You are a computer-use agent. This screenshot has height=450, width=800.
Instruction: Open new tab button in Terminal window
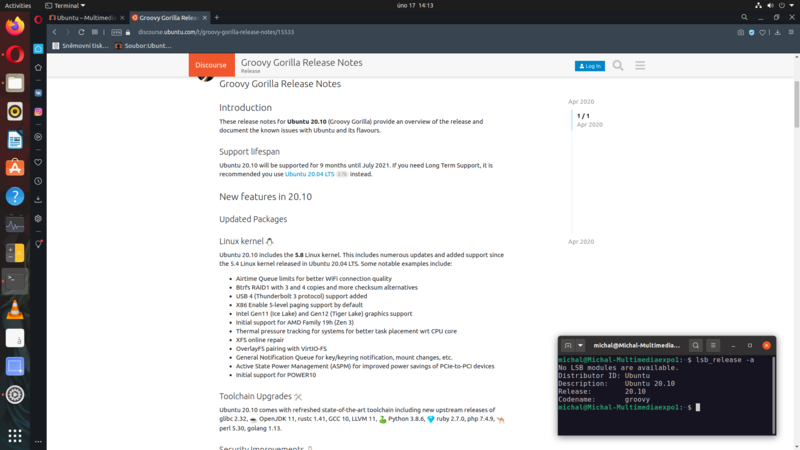[x=568, y=345]
